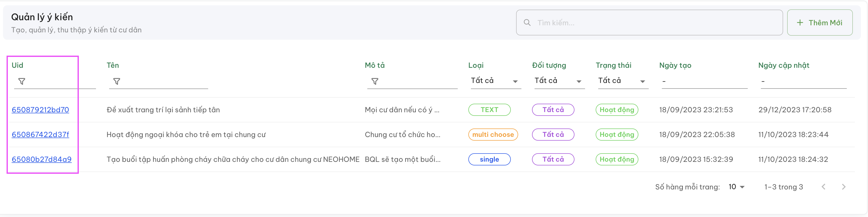Focus the Tìm kiếm search field
The height and width of the screenshot is (217, 868).
(x=649, y=23)
